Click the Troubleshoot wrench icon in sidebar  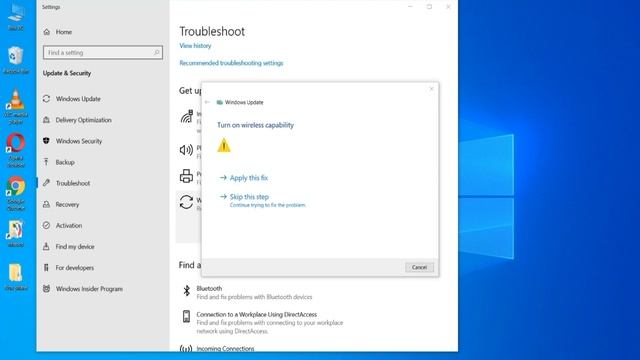pyautogui.click(x=47, y=183)
